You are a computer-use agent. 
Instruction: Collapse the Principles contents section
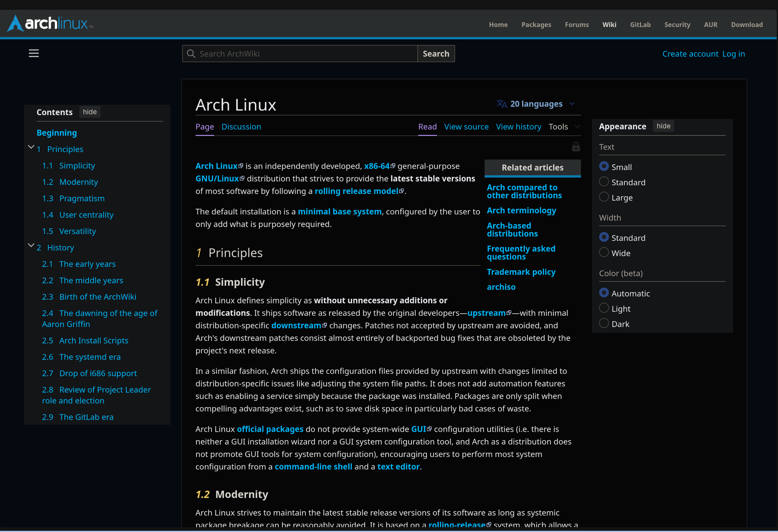[31, 147]
